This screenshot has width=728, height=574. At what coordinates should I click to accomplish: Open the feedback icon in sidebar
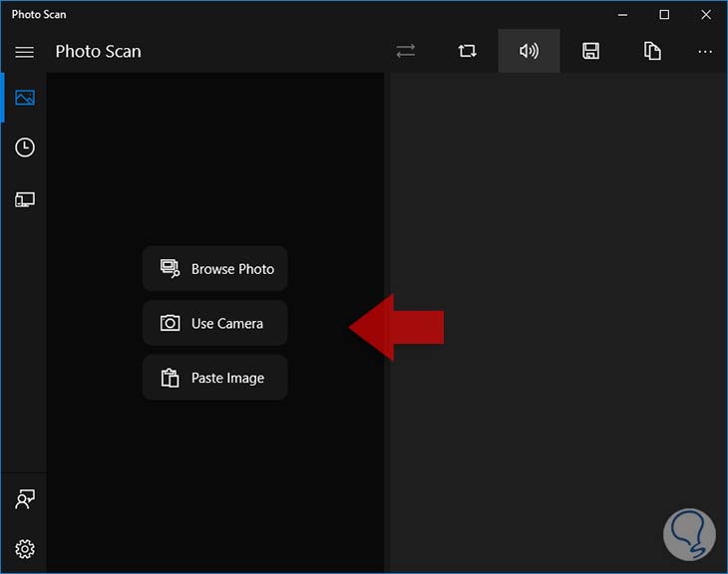tap(25, 499)
